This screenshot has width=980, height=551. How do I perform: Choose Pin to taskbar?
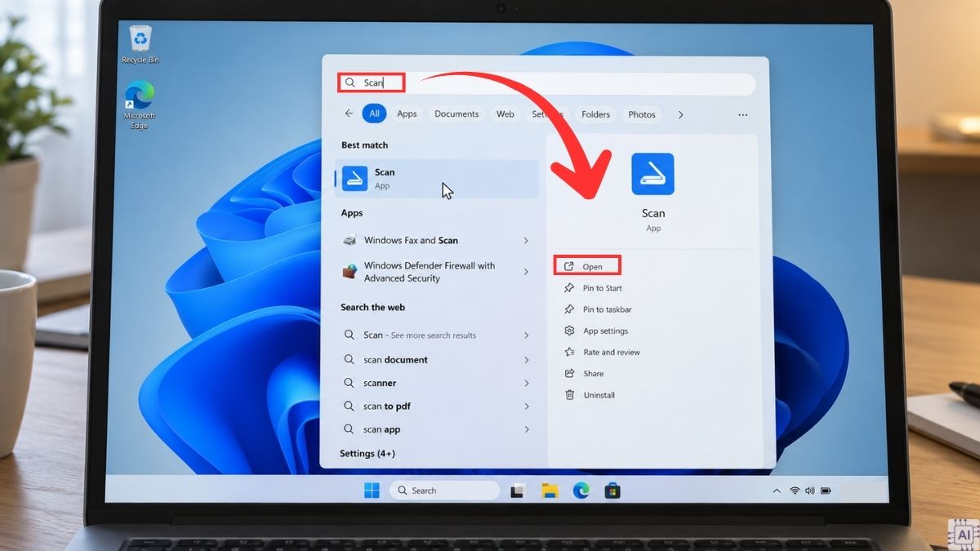[x=599, y=309]
